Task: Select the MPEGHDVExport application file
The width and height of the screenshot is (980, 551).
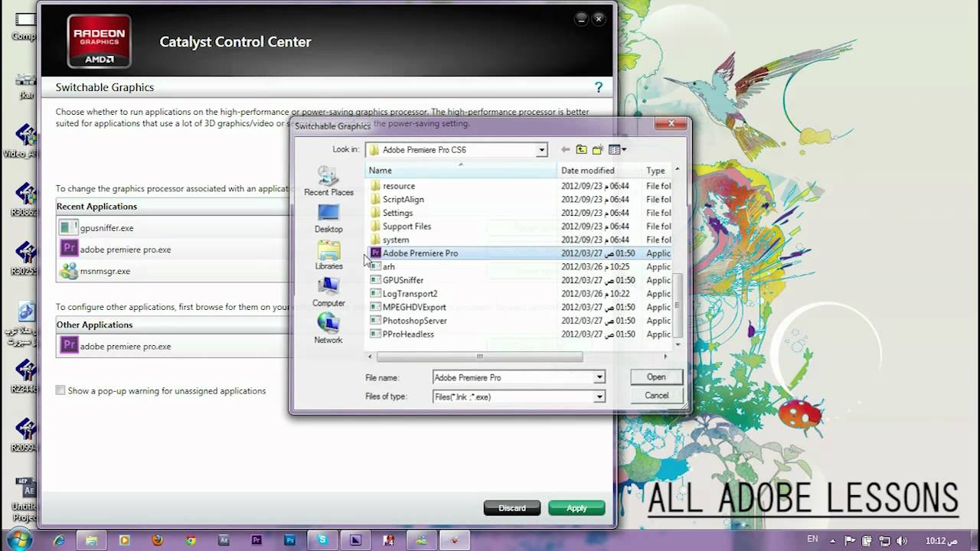Action: [x=414, y=307]
